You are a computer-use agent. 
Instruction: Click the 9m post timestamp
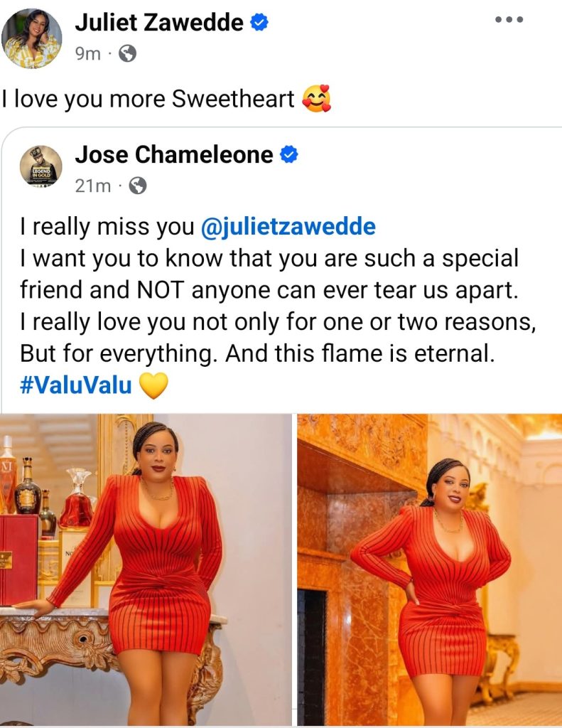87,54
